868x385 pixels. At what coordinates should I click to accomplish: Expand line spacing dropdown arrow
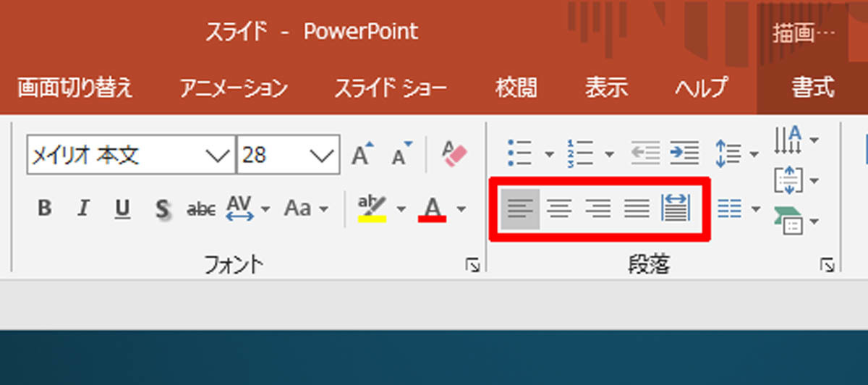[x=755, y=155]
